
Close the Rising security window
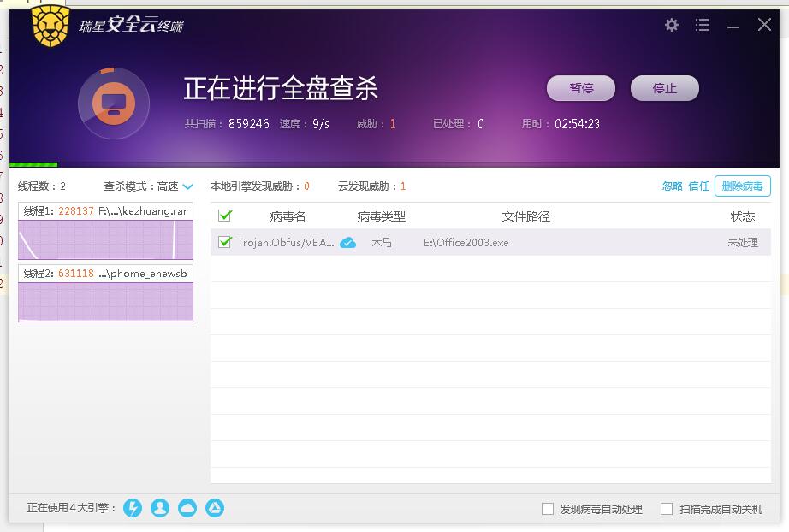click(764, 24)
